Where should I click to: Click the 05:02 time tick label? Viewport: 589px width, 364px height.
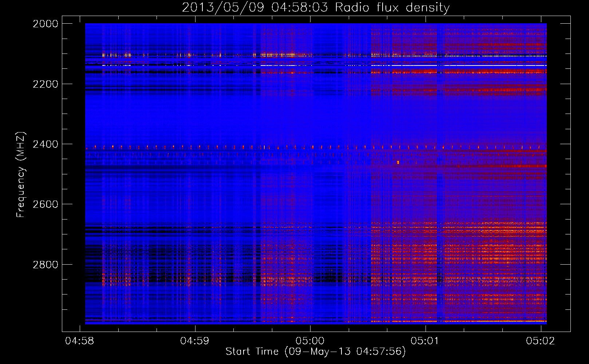pos(541,341)
